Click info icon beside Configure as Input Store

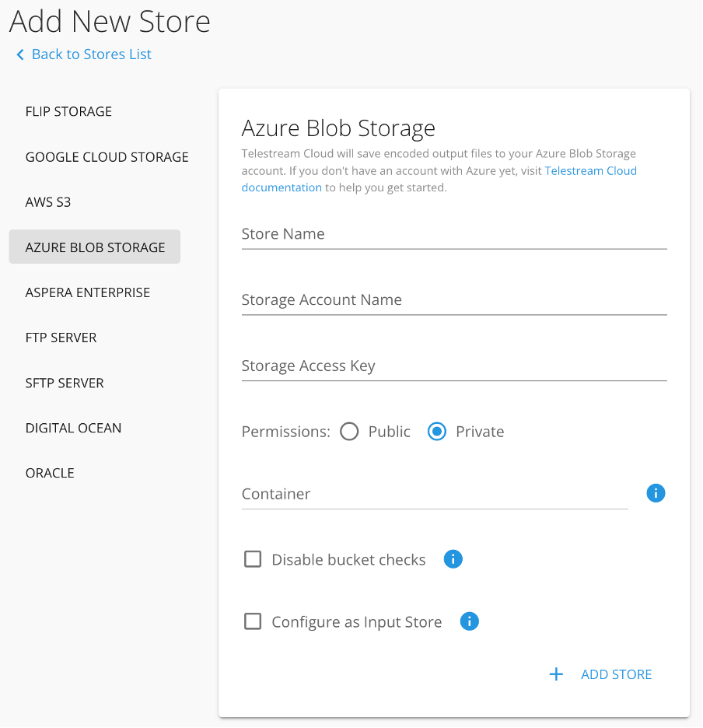[469, 621]
